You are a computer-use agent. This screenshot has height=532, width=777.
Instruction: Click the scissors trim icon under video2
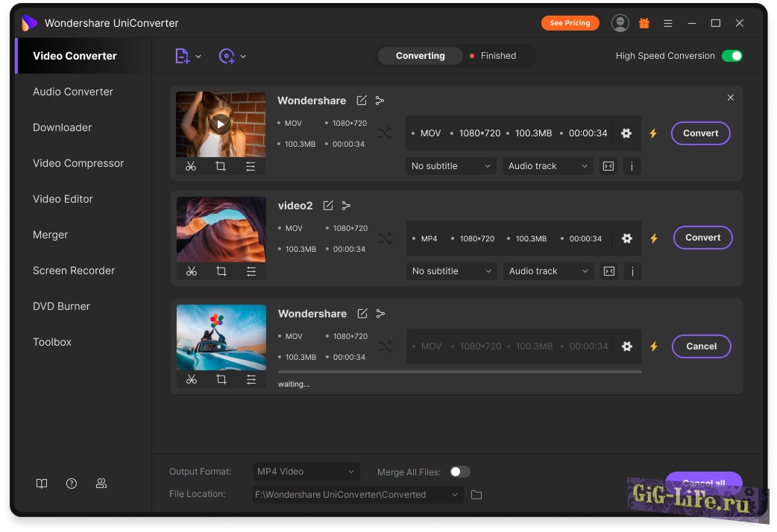pos(192,271)
